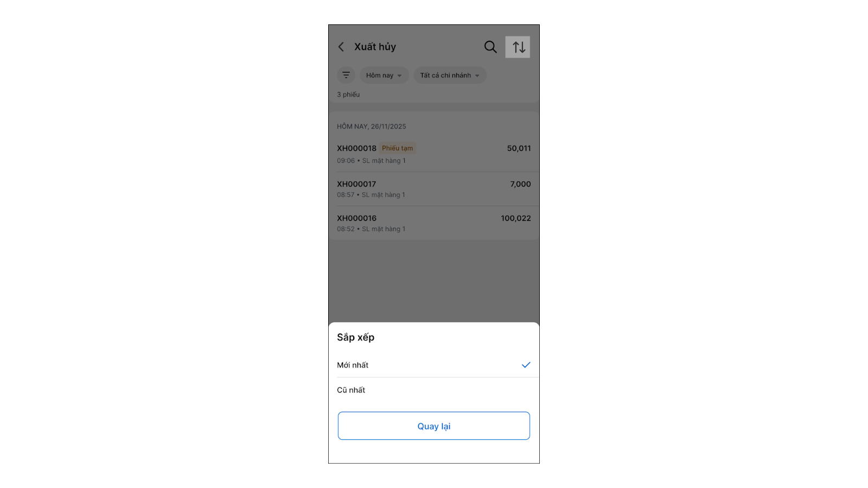Viewport: 868px width, 488px height.
Task: Open the search magnifier icon
Action: point(490,47)
